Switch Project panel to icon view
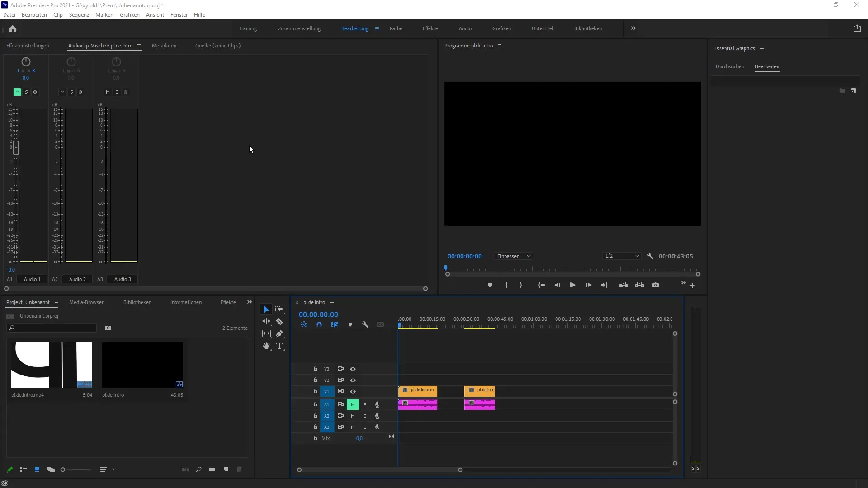 click(x=37, y=470)
